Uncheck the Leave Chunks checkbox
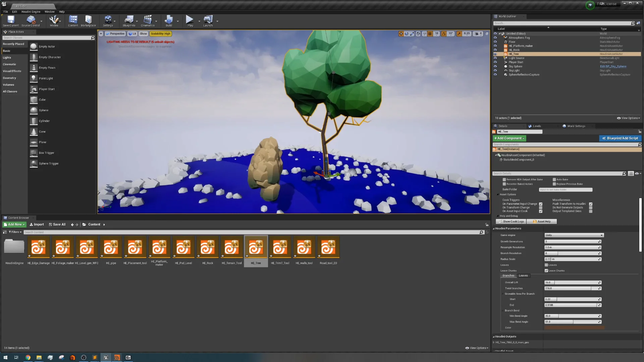Image resolution: width=644 pixels, height=362 pixels. (x=546, y=270)
